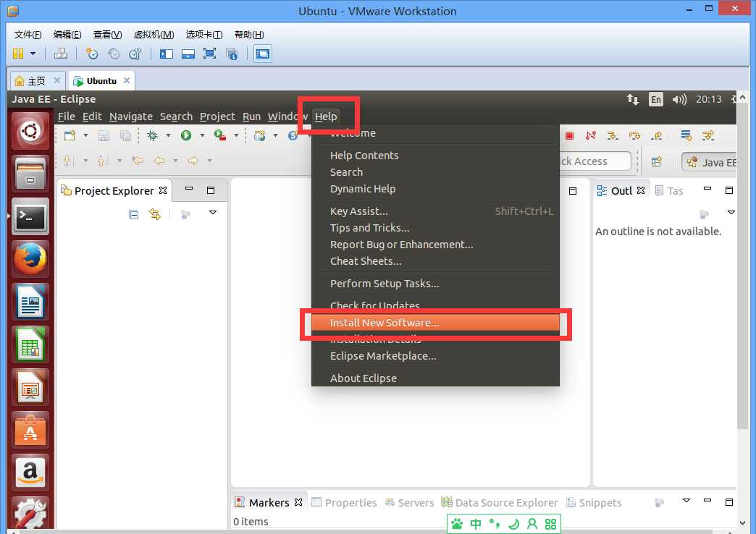Open Ubuntu Software Center launcher icon
Screen dimensions: 756x534
pos(30,429)
